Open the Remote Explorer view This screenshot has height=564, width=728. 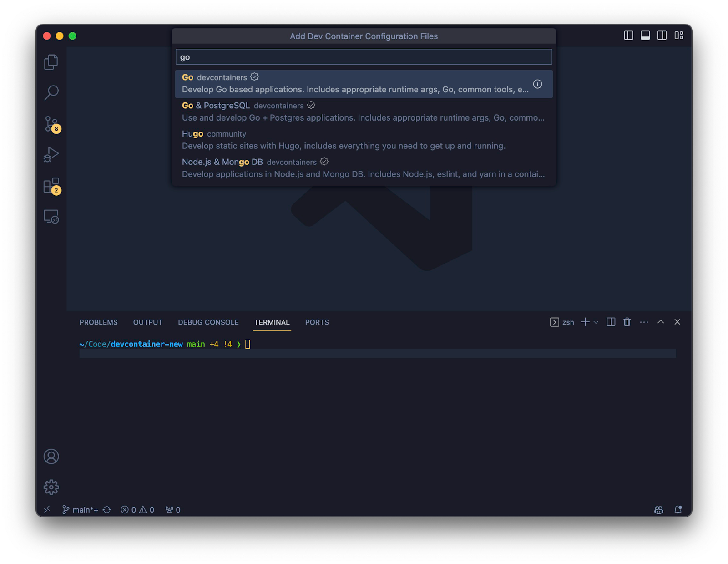pyautogui.click(x=51, y=217)
